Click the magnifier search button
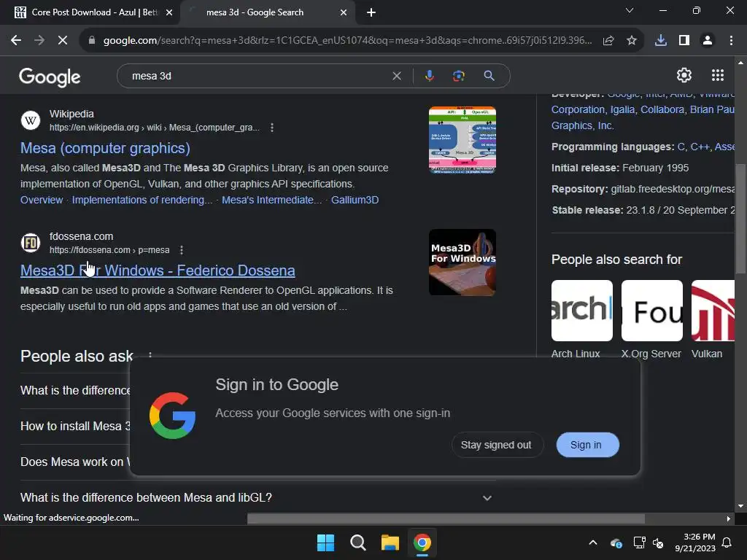The width and height of the screenshot is (747, 560). (489, 76)
